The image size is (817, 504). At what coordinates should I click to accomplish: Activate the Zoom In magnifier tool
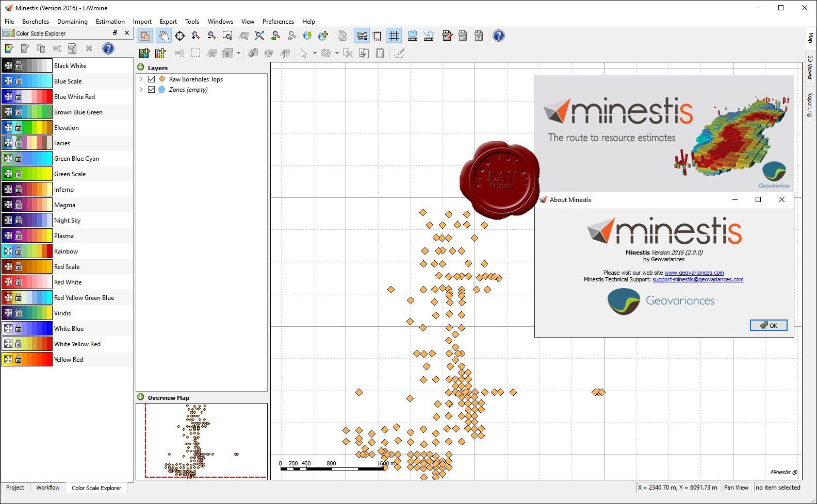click(195, 36)
